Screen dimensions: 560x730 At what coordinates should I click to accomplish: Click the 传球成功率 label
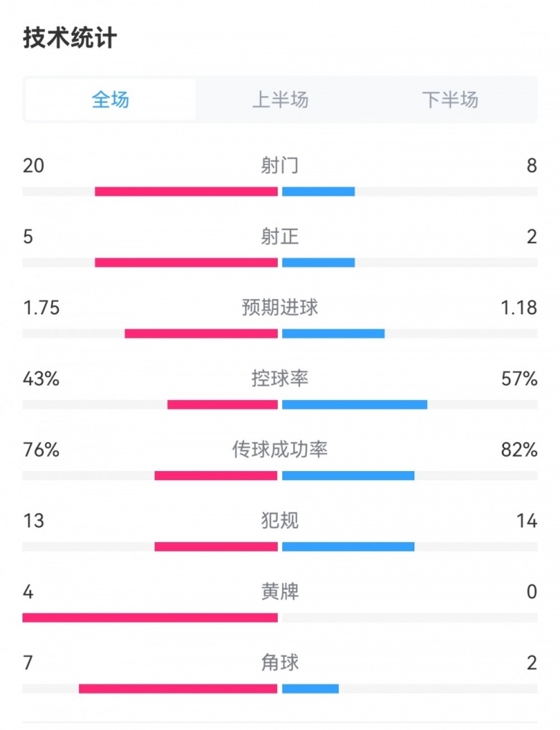[x=280, y=449]
